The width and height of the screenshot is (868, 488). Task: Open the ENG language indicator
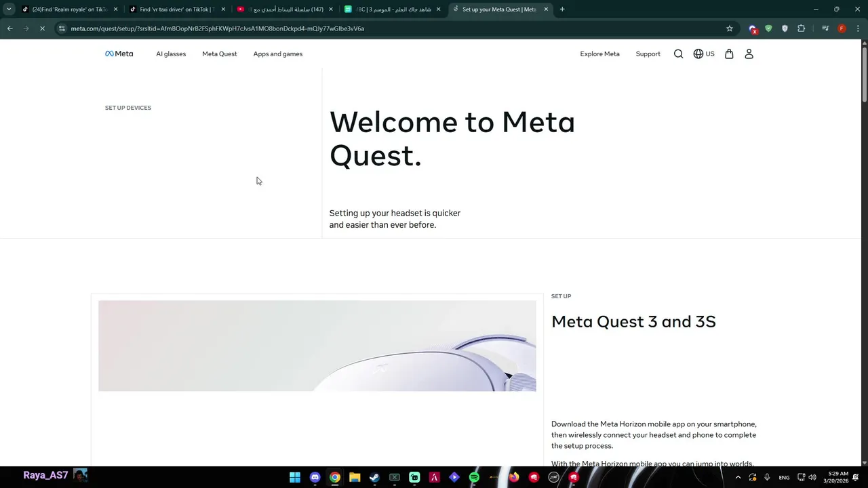pyautogui.click(x=784, y=477)
